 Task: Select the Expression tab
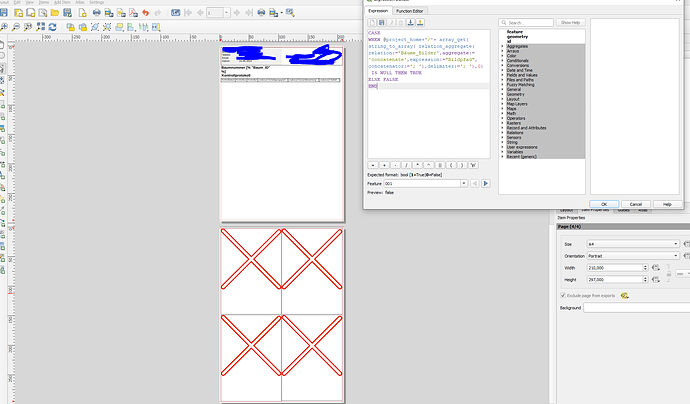click(378, 11)
